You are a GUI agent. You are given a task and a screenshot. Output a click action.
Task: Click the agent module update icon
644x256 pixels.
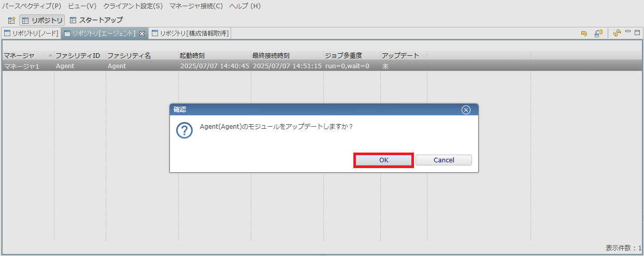[x=598, y=33]
